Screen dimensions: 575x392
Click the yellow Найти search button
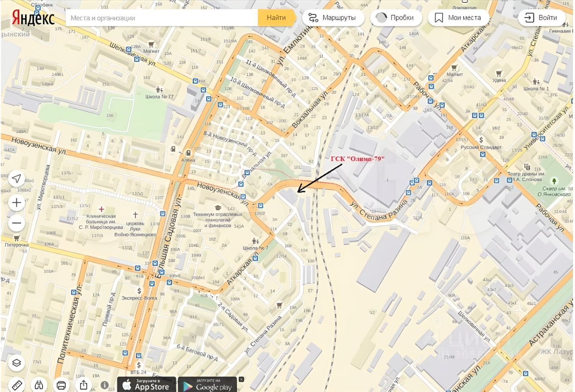coord(276,18)
